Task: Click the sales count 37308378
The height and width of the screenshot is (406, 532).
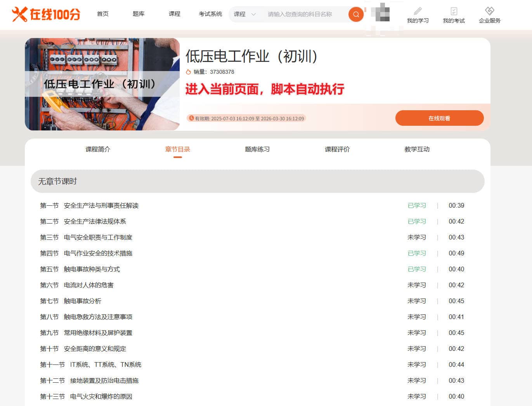Action: point(222,72)
